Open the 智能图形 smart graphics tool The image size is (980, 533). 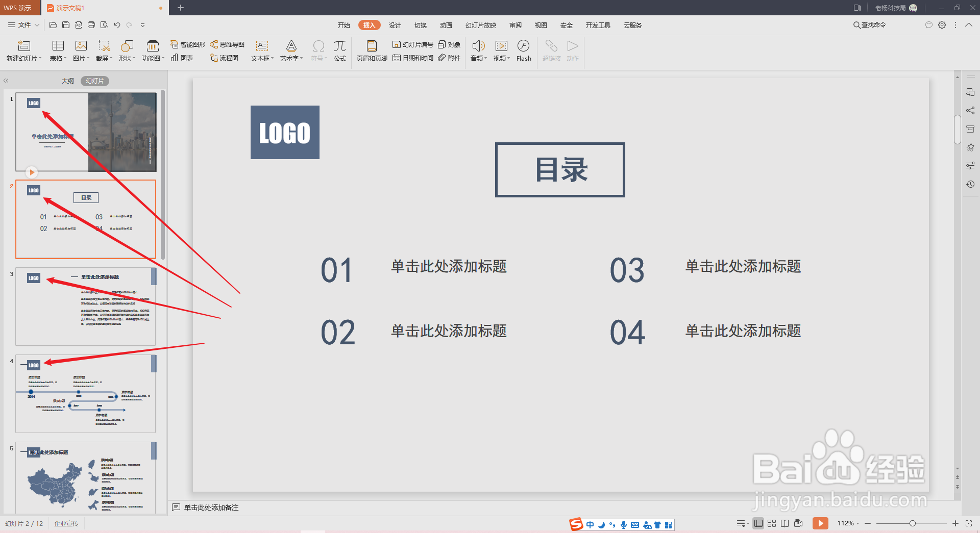point(187,44)
